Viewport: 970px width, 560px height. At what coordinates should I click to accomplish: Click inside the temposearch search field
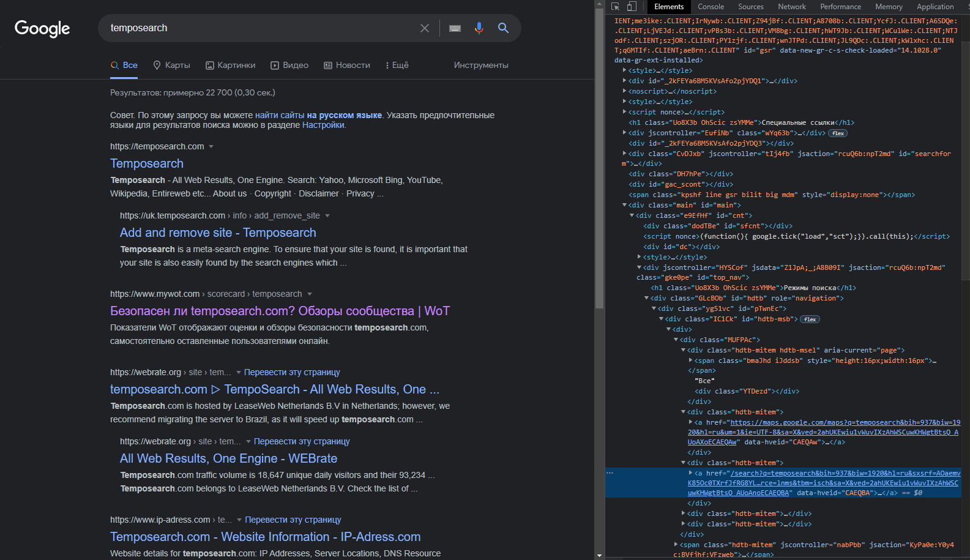[257, 28]
